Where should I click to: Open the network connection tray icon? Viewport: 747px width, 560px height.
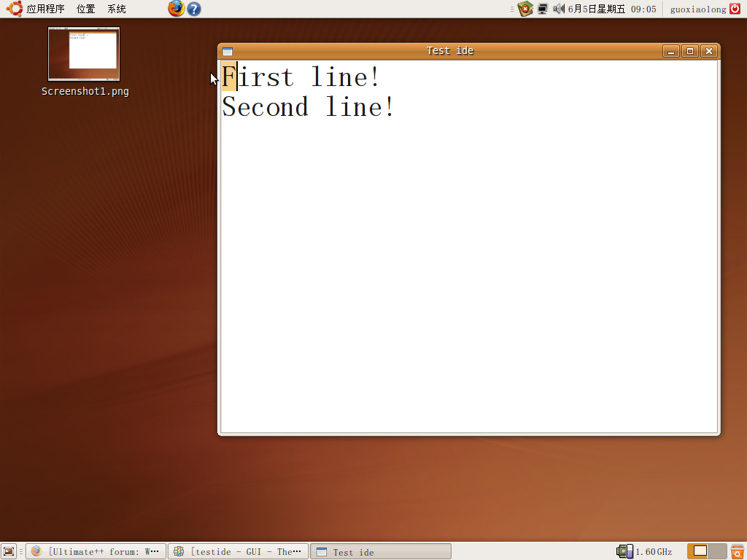tap(543, 9)
